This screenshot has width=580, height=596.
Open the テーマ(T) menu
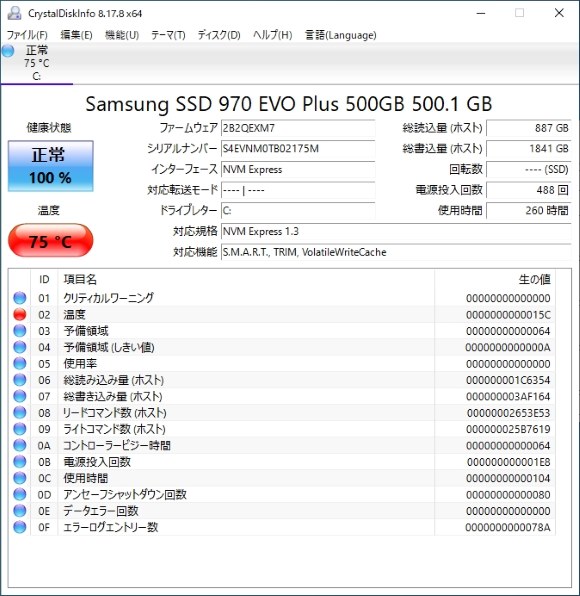pos(168,35)
